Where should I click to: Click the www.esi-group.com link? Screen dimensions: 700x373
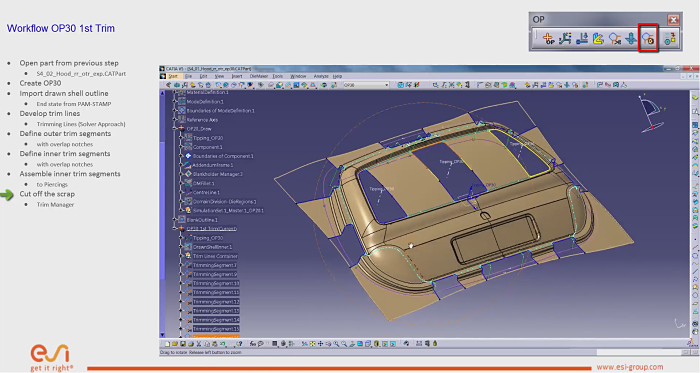pyautogui.click(x=630, y=367)
